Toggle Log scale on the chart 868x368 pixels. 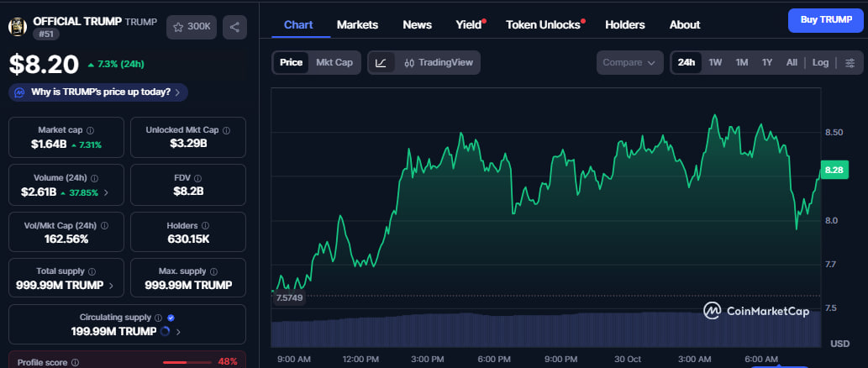click(820, 63)
